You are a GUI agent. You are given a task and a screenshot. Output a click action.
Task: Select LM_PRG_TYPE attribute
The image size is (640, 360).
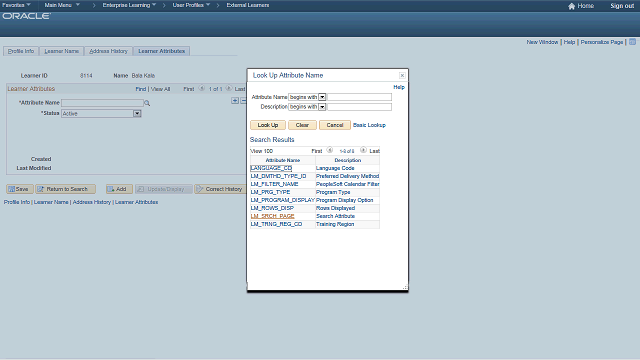[x=270, y=192]
